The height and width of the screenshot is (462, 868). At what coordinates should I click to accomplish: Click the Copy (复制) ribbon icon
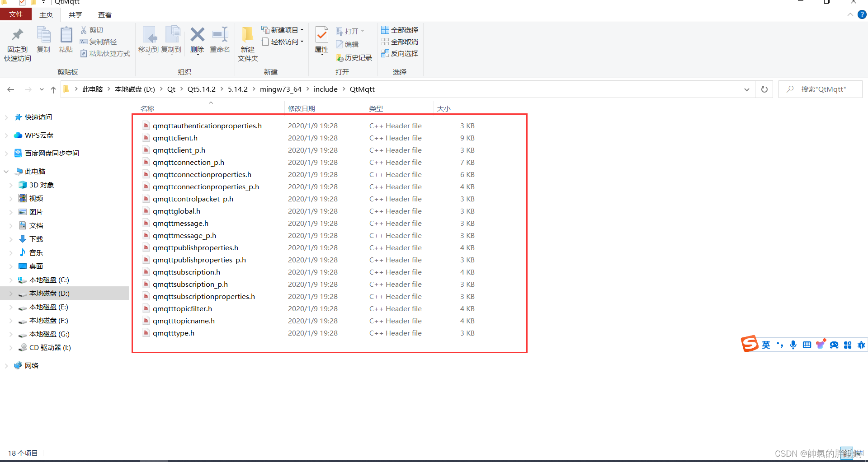click(x=43, y=35)
